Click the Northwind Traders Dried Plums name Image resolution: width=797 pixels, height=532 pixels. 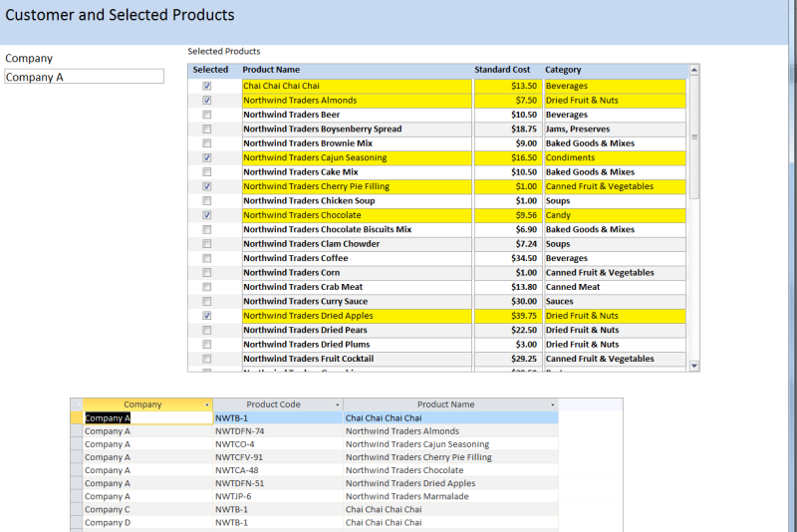coord(357,344)
